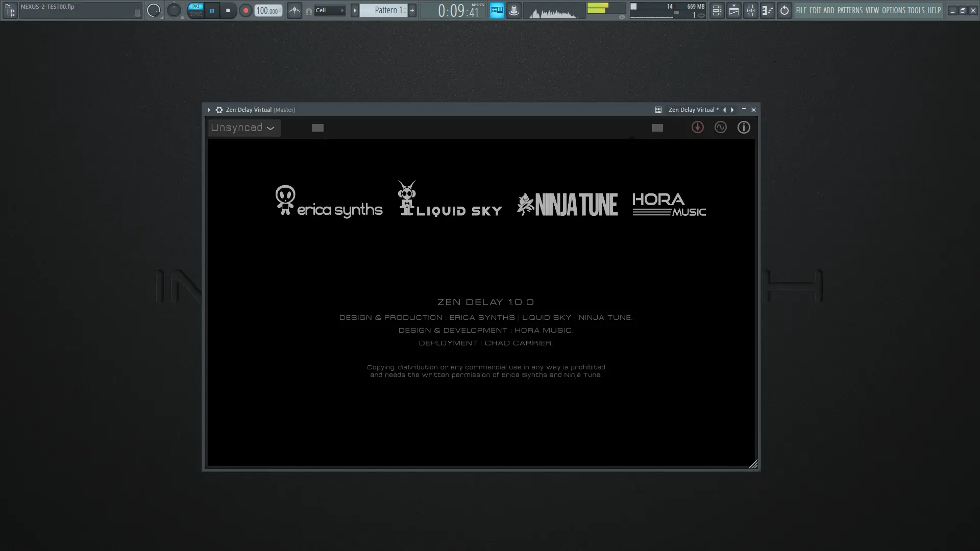980x551 pixels.
Task: Open the OPTIONS menu
Action: (893, 10)
